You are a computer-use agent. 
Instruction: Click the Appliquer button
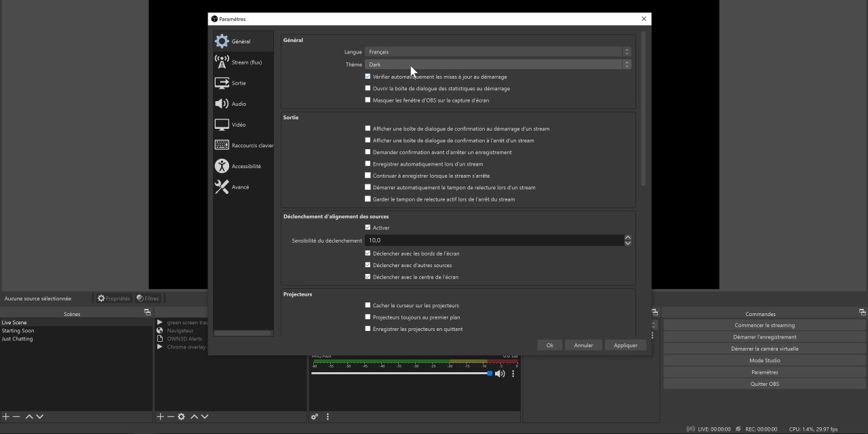pyautogui.click(x=625, y=345)
